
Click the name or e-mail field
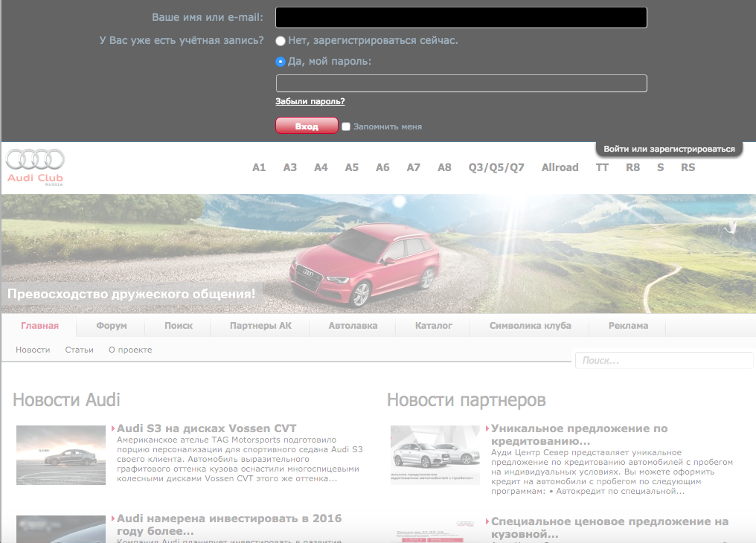(x=461, y=18)
